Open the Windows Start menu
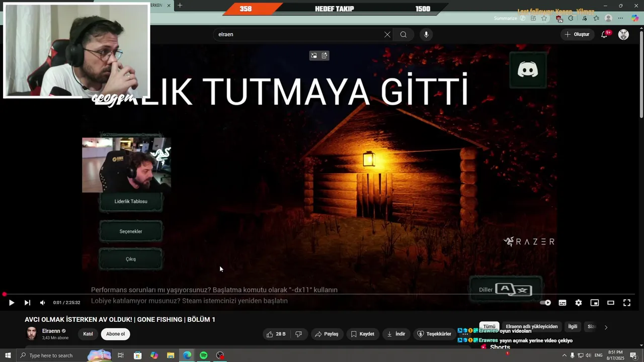Image resolution: width=644 pixels, height=362 pixels. coord(8,355)
